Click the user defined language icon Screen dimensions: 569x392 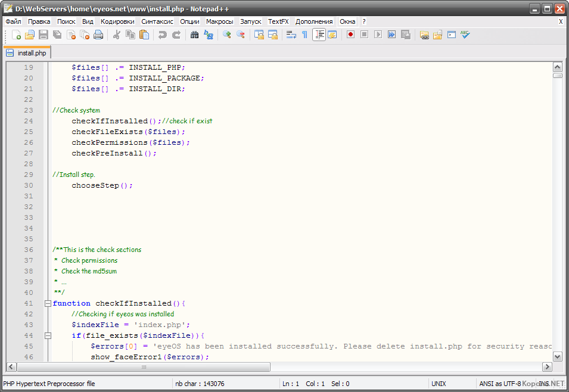[x=332, y=35]
